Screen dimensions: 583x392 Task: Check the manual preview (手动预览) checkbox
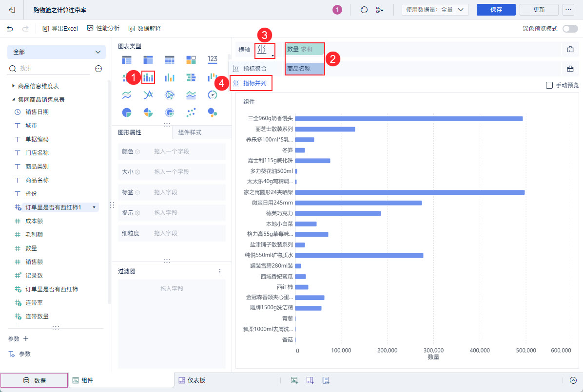pyautogui.click(x=549, y=85)
